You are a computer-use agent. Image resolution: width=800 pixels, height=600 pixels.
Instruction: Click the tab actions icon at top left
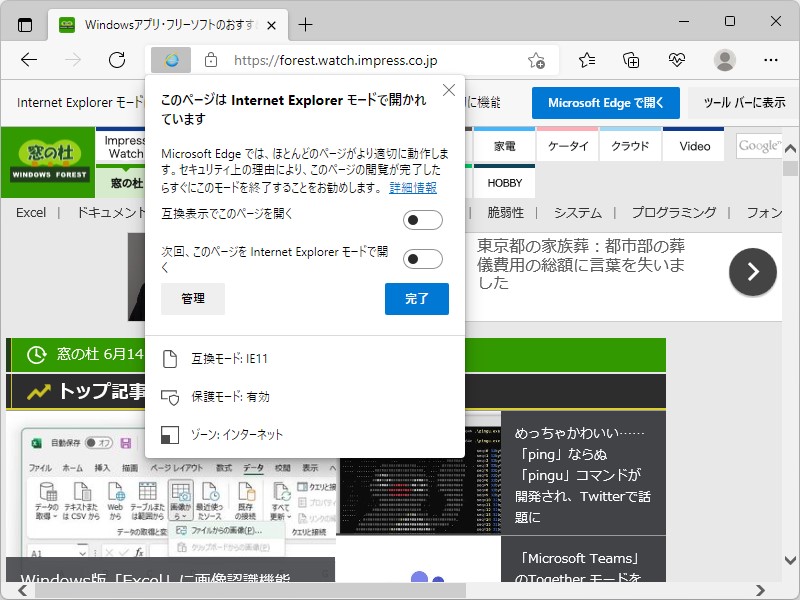[25, 24]
